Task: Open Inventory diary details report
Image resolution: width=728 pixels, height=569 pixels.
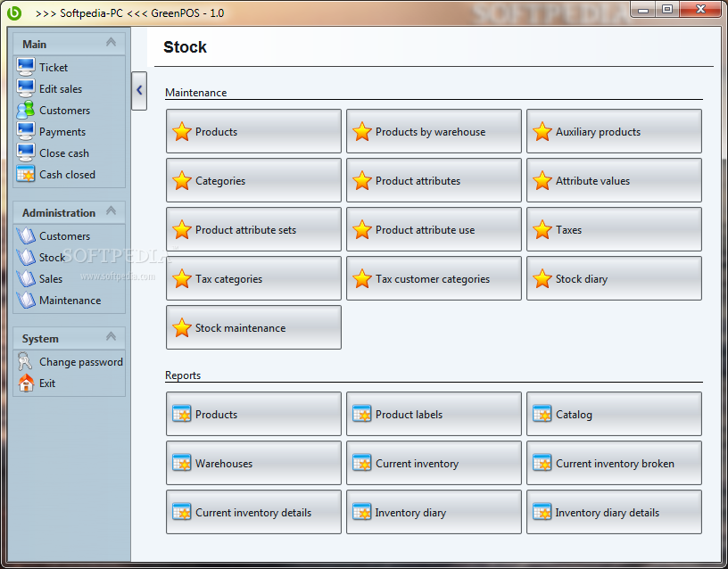Action: point(614,512)
